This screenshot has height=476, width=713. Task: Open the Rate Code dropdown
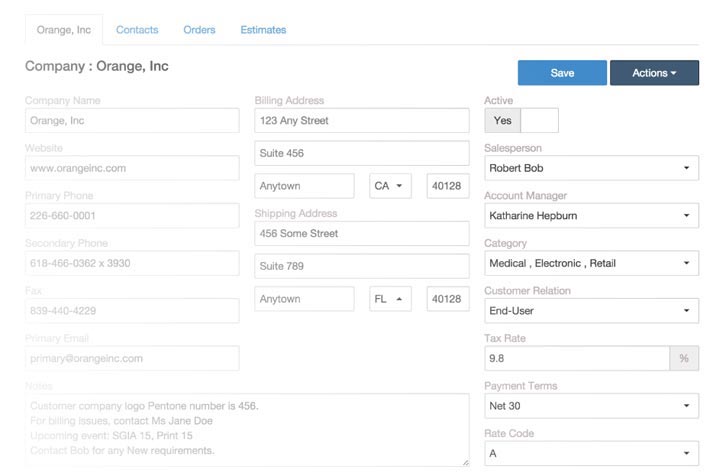[591, 453]
